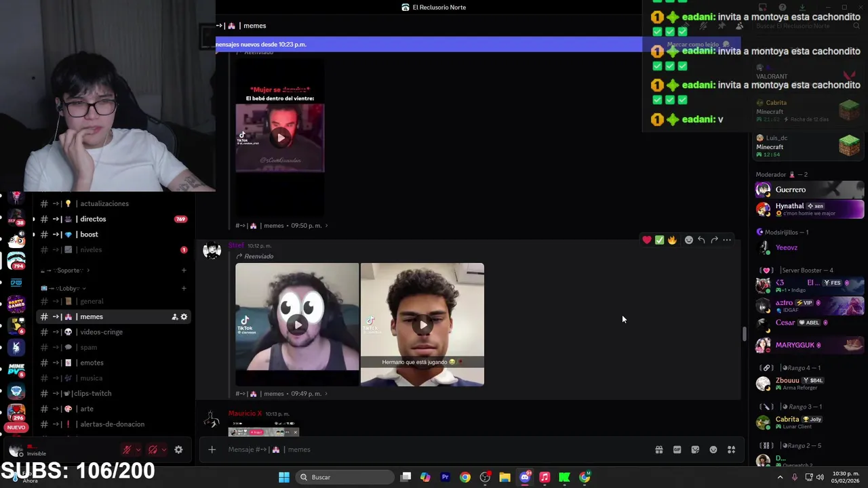The height and width of the screenshot is (488, 868).
Task: Show hidden system tray icons
Action: [x=780, y=477]
